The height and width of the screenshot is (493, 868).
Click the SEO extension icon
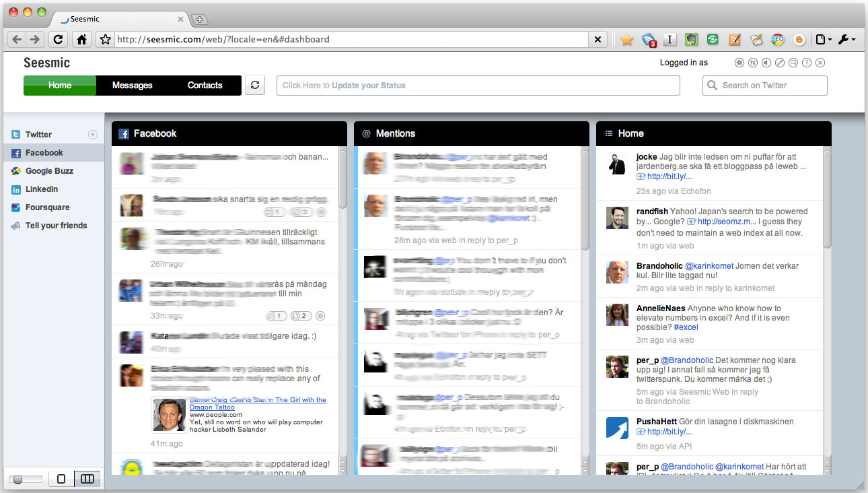[x=777, y=40]
